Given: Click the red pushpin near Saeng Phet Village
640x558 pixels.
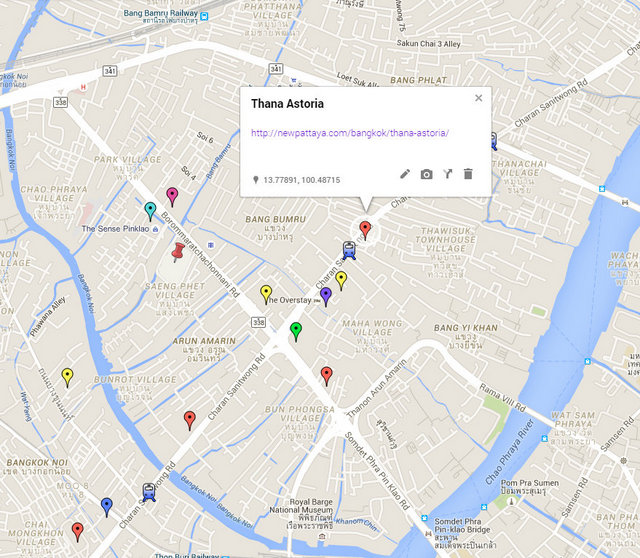Looking at the screenshot, I should (x=178, y=252).
